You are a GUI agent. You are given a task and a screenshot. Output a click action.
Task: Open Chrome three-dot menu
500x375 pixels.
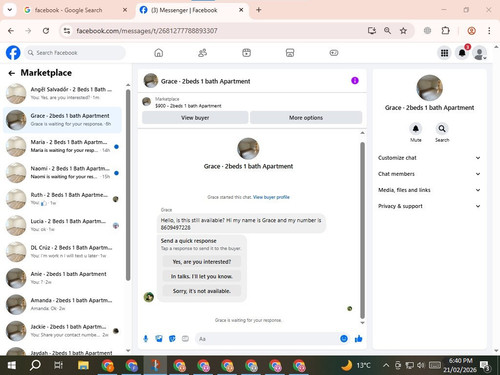pos(489,31)
